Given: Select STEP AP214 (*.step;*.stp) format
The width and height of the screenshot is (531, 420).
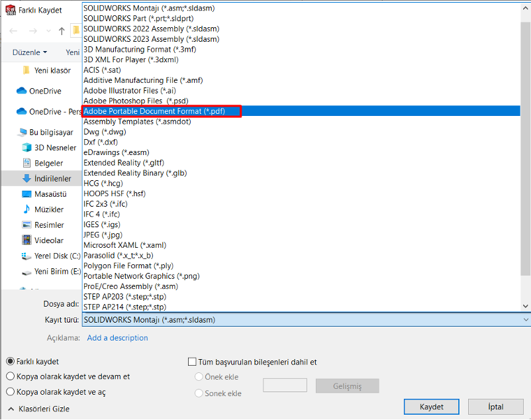Looking at the screenshot, I should (x=301, y=307).
